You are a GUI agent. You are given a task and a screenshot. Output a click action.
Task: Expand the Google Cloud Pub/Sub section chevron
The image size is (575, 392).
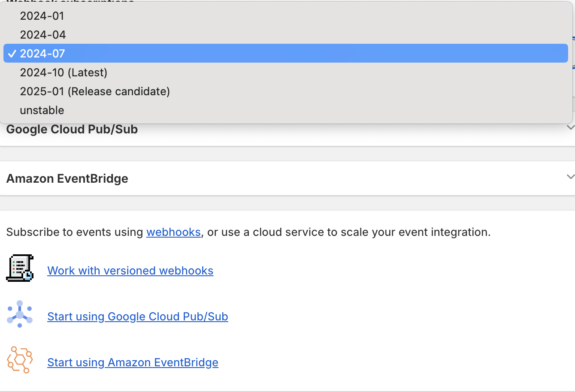pos(570,127)
